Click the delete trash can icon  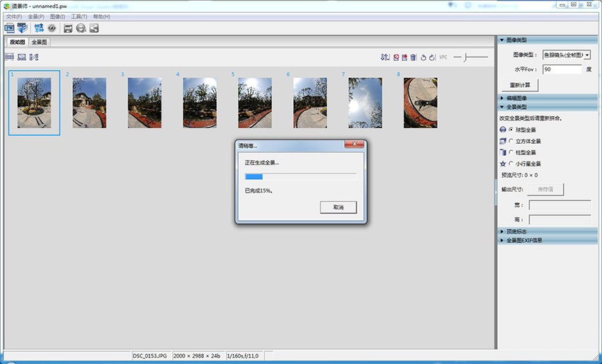point(414,57)
